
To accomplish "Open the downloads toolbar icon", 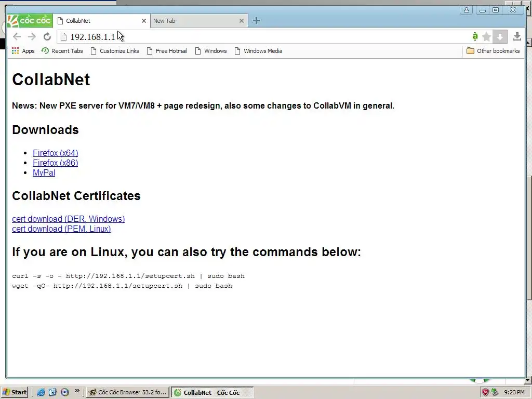I will pyautogui.click(x=517, y=36).
